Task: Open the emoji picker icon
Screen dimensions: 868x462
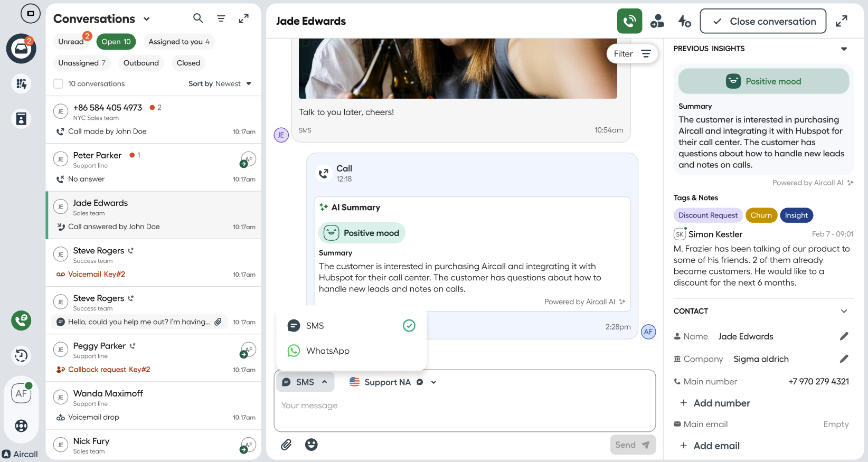Action: [312, 445]
